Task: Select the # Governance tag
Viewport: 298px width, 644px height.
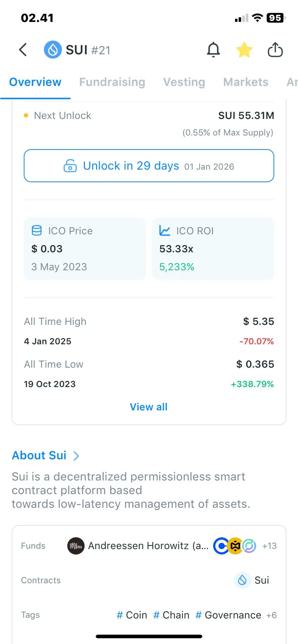Action: click(x=228, y=615)
